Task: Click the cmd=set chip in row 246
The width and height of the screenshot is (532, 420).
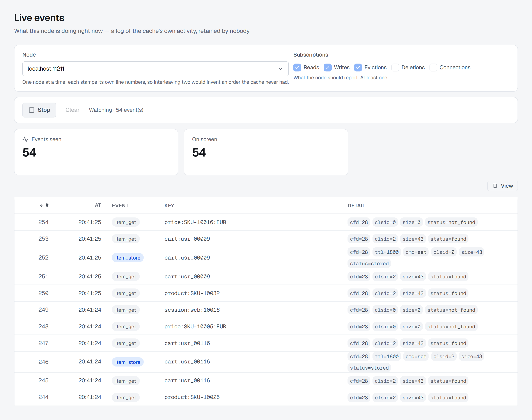Action: [416, 357]
